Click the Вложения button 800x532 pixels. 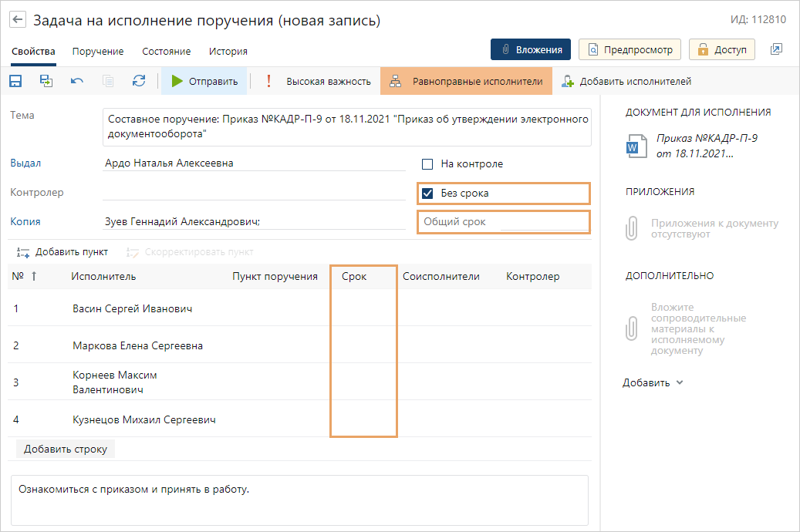coord(531,49)
